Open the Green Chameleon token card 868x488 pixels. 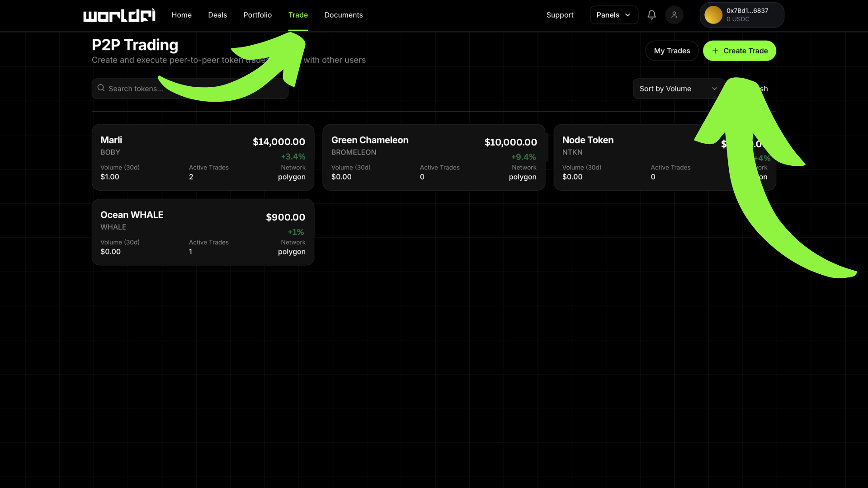point(434,157)
